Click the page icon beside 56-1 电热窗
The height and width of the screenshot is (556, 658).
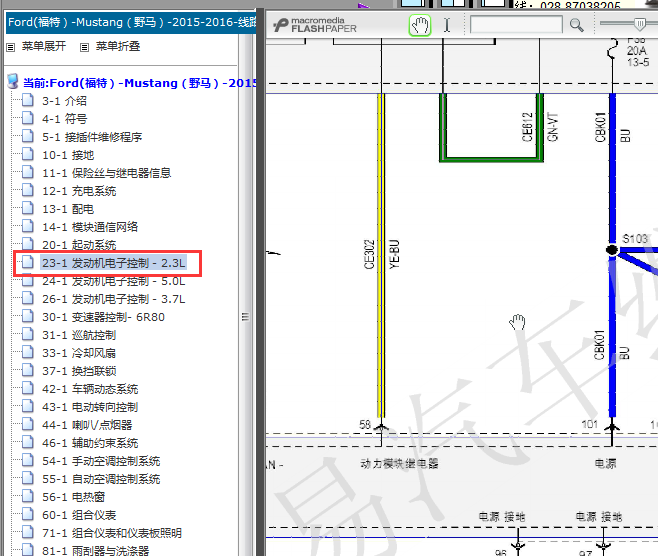point(28,496)
